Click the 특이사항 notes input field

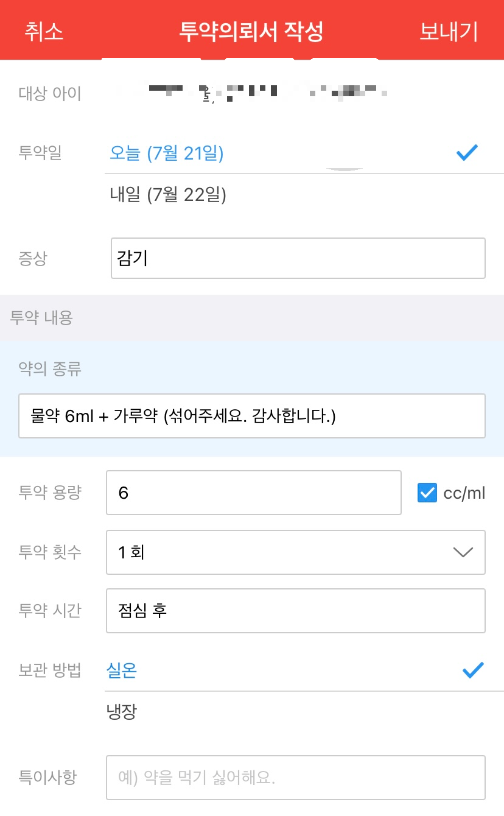(296, 777)
